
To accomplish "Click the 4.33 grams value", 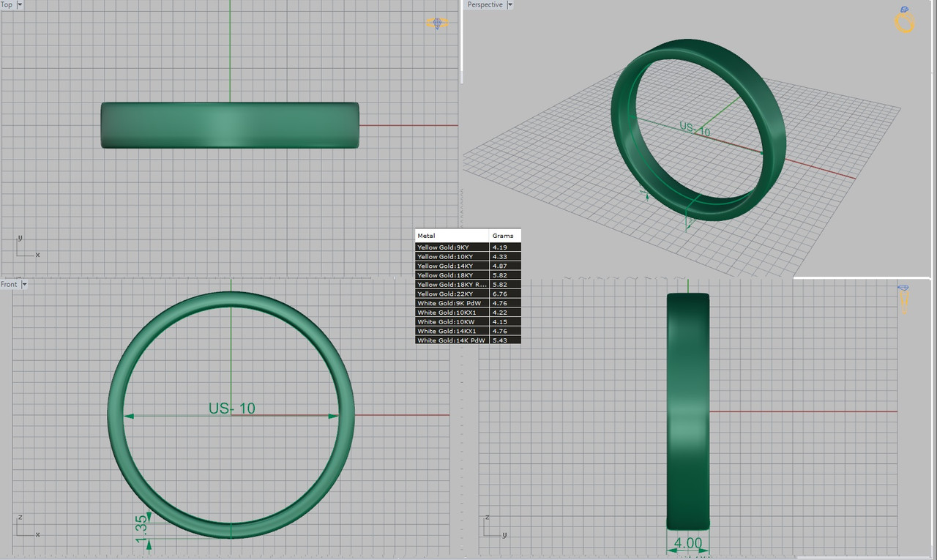I will pyautogui.click(x=499, y=257).
